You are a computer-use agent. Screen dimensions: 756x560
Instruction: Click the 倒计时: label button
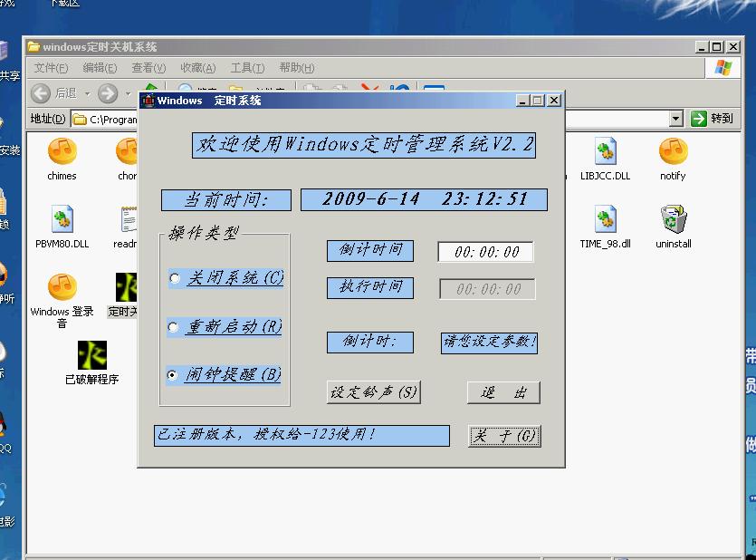coord(370,343)
